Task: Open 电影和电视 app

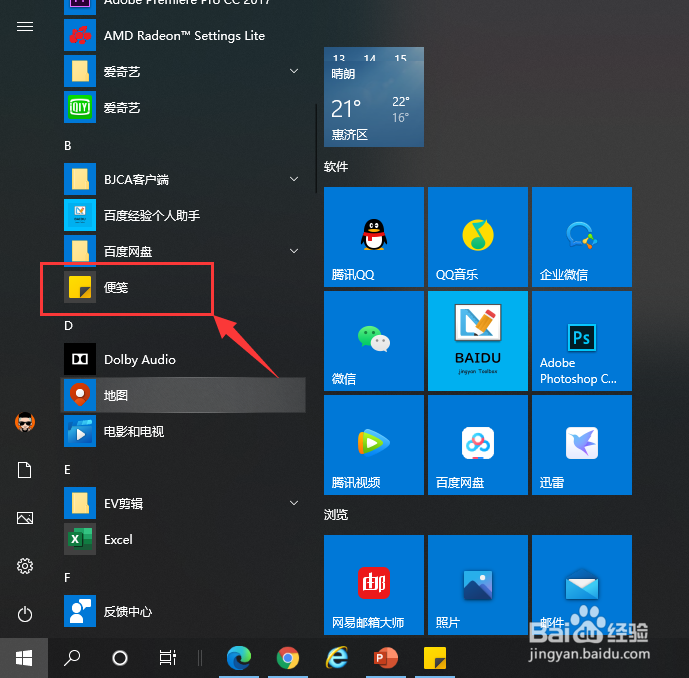Action: click(x=183, y=431)
